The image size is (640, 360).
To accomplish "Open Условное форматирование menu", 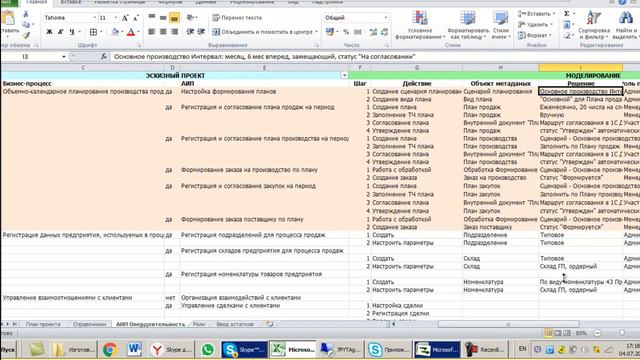I will click(420, 25).
